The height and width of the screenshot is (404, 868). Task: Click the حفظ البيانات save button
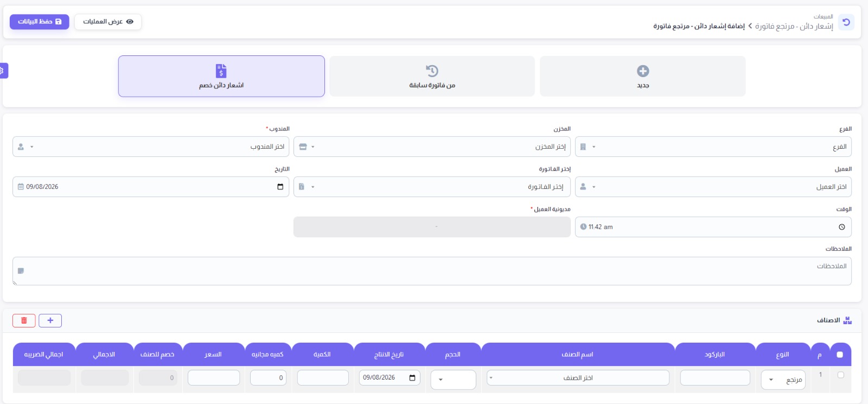pyautogui.click(x=40, y=22)
